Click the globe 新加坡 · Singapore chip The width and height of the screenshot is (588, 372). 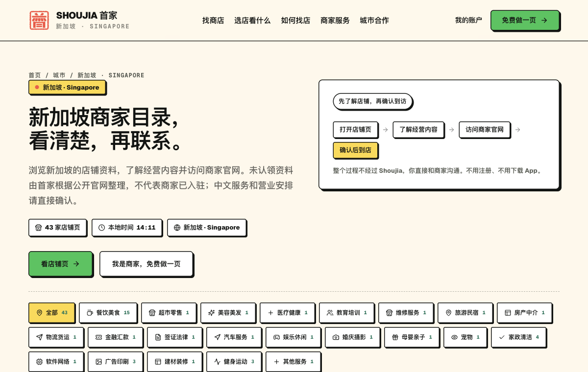click(x=207, y=228)
